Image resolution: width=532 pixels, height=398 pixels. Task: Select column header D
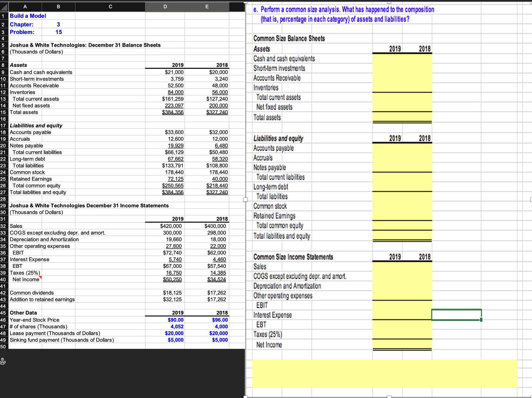tap(165, 6)
